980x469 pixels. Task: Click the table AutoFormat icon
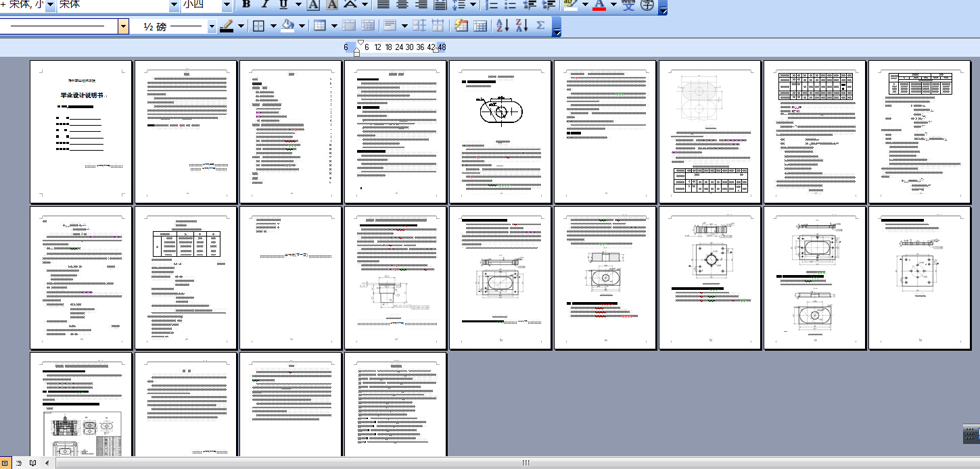coord(461,26)
